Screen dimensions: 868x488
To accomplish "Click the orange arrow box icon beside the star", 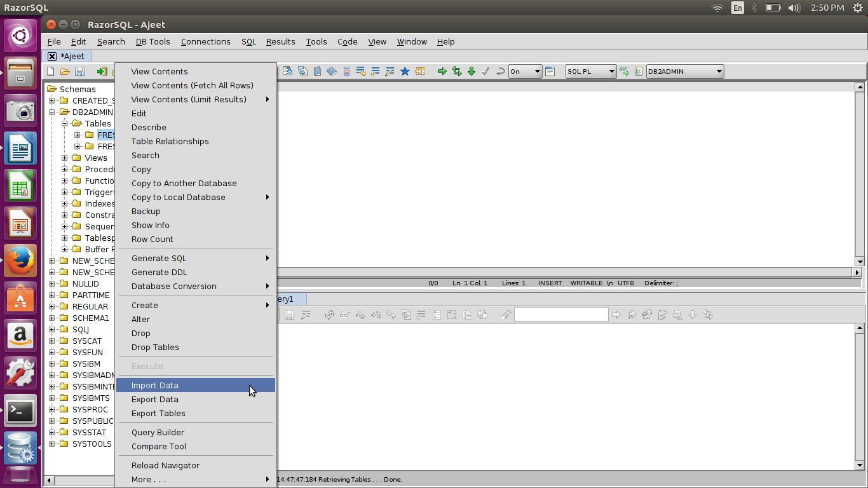I will coord(419,71).
